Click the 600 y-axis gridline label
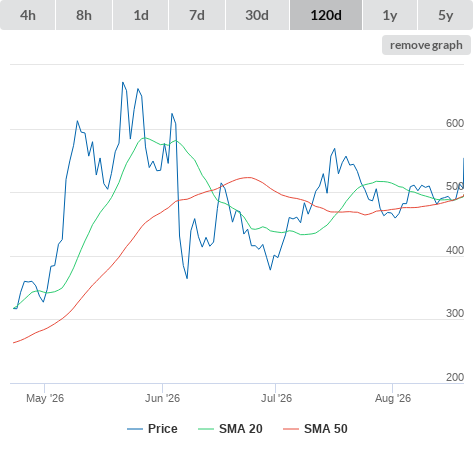The width and height of the screenshot is (474, 455). point(455,123)
